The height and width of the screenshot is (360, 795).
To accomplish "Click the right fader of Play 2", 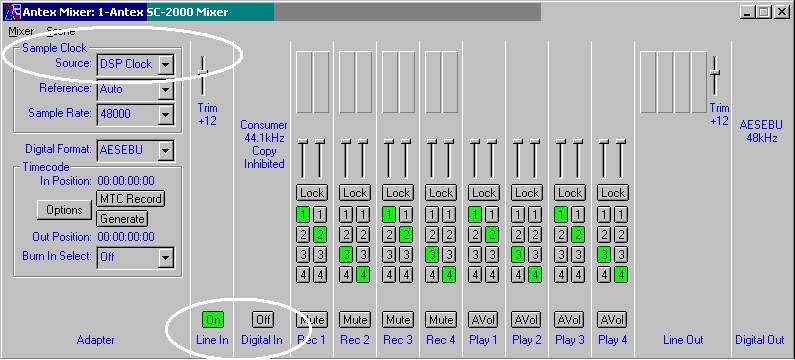I will [x=535, y=158].
